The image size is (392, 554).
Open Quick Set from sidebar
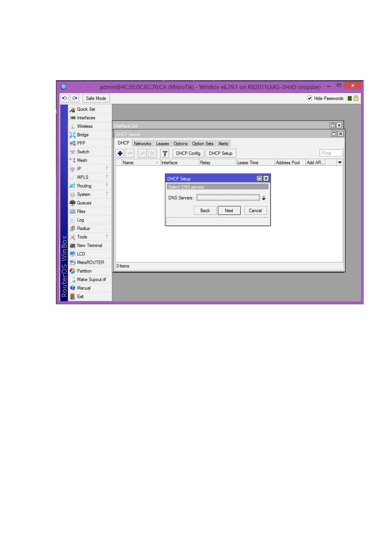(90, 109)
